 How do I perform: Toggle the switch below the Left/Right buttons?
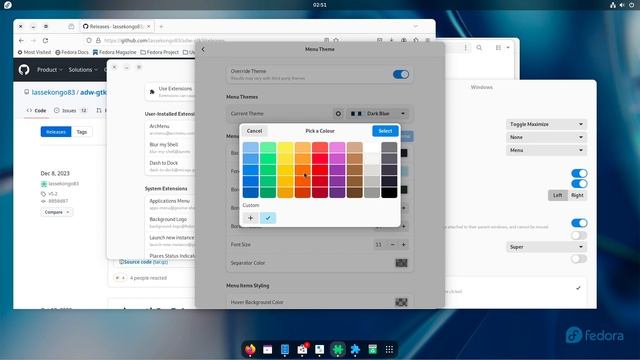coord(579,223)
